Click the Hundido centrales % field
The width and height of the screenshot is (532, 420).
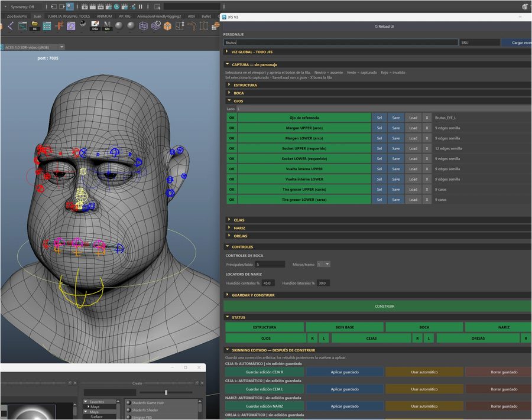pyautogui.click(x=268, y=283)
